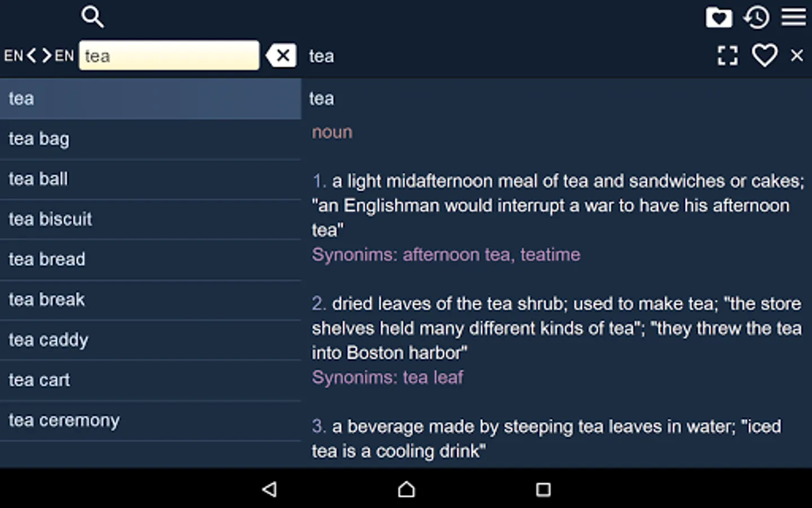The width and height of the screenshot is (812, 508).
Task: Clear the search field with backspace icon
Action: pyautogui.click(x=281, y=55)
